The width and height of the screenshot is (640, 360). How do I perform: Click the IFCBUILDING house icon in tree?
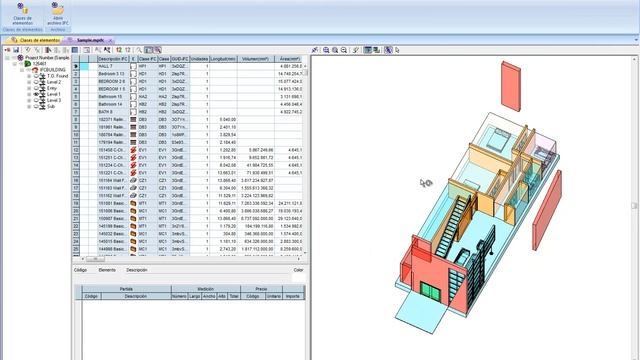pos(35,70)
